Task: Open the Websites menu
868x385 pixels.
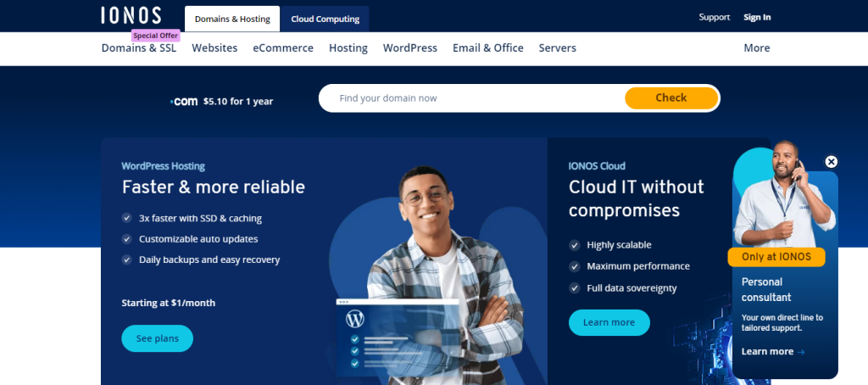Action: [214, 48]
